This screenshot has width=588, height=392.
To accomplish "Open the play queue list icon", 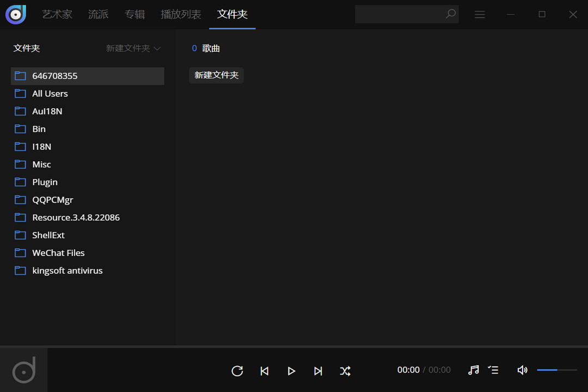I will 493,370.
